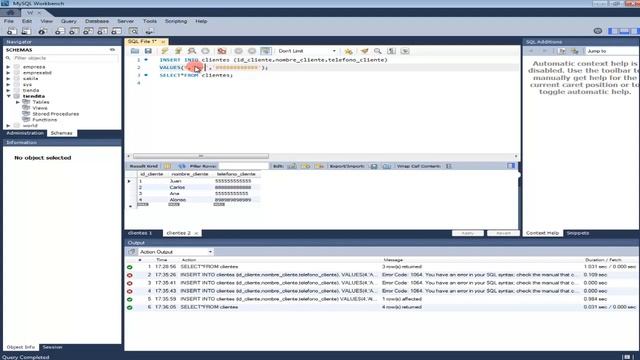This screenshot has height=360, width=640.
Task: Open the Query menu
Action: [69, 21]
